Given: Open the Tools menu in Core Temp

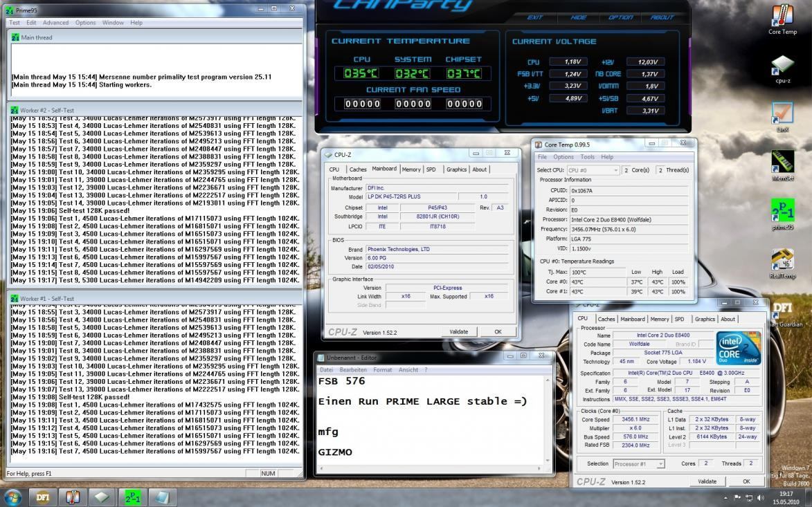Looking at the screenshot, I should tap(587, 157).
